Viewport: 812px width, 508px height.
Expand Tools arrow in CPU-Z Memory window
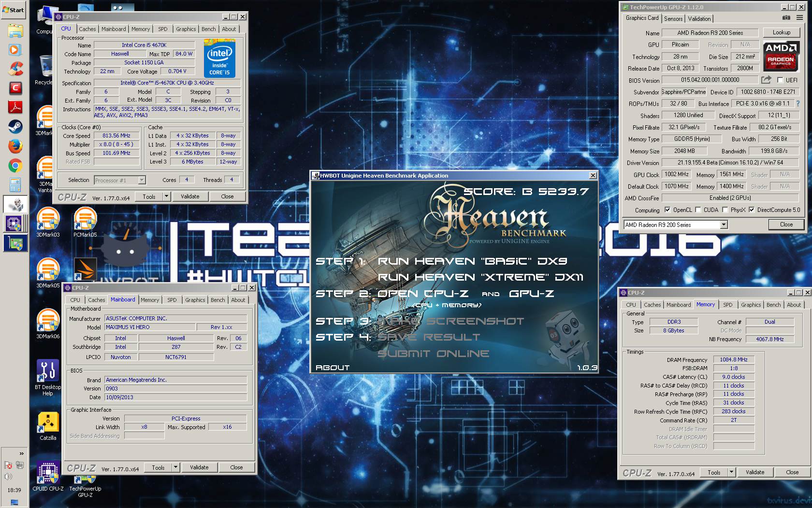coord(731,472)
